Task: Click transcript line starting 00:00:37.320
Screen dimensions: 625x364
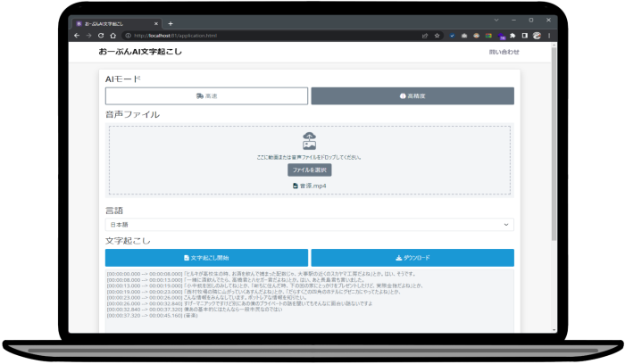Action: (153, 316)
